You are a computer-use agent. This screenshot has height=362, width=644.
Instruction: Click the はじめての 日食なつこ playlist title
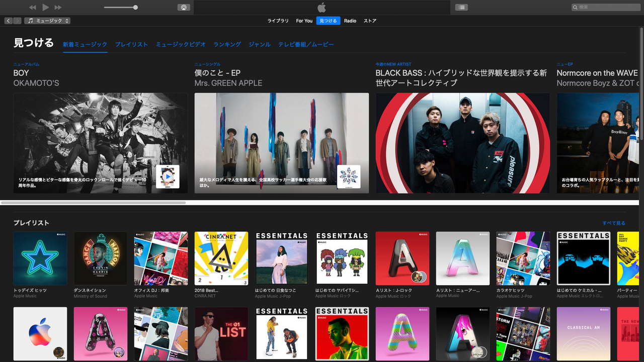276,290
